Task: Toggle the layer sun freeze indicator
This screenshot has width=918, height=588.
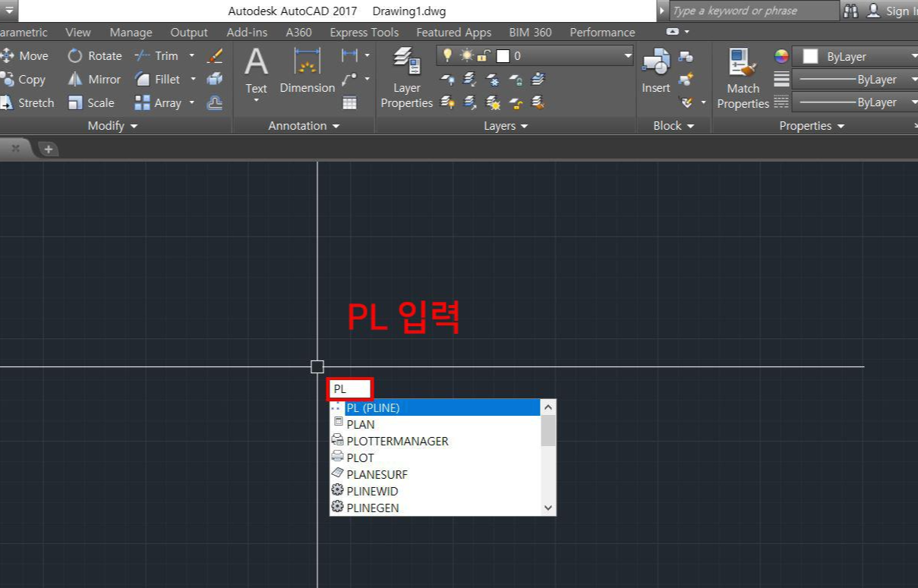Action: pyautogui.click(x=467, y=55)
